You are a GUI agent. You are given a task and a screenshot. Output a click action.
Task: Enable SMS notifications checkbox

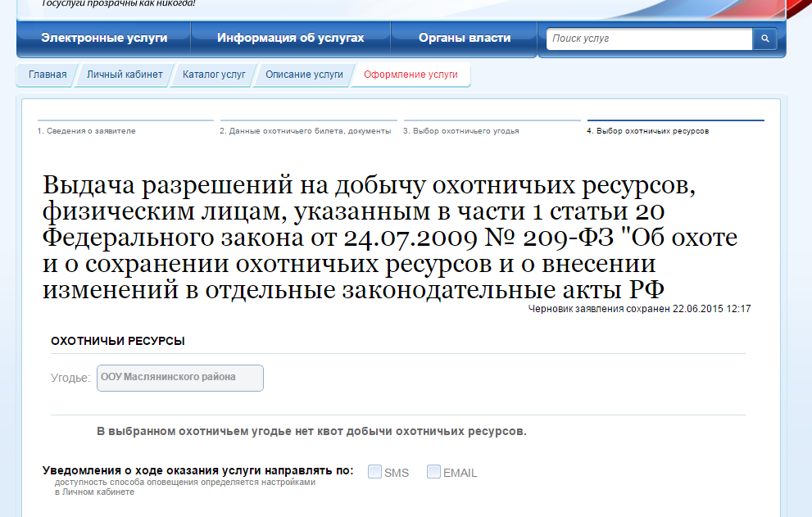point(375,472)
